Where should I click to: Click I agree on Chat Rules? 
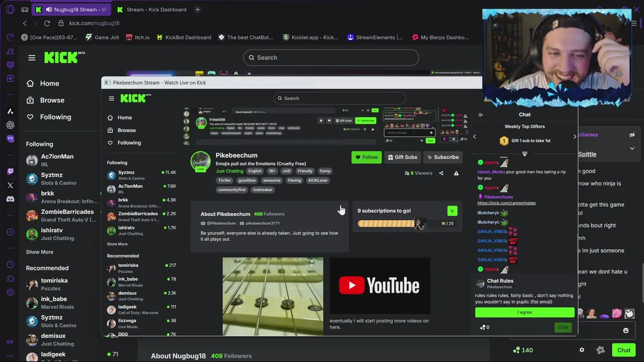pos(525,312)
